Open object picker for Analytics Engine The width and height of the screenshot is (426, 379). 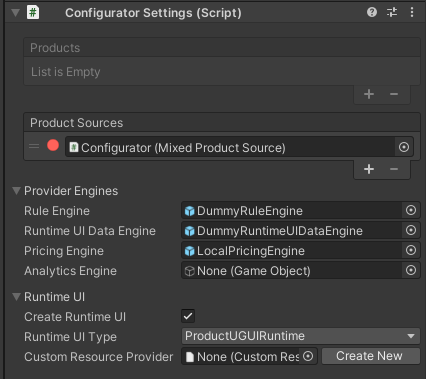point(411,270)
